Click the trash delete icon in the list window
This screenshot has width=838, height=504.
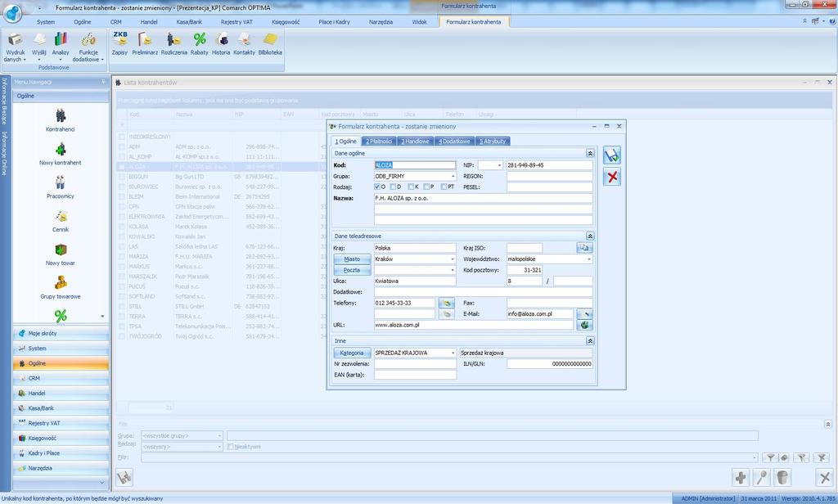pyautogui.click(x=782, y=477)
